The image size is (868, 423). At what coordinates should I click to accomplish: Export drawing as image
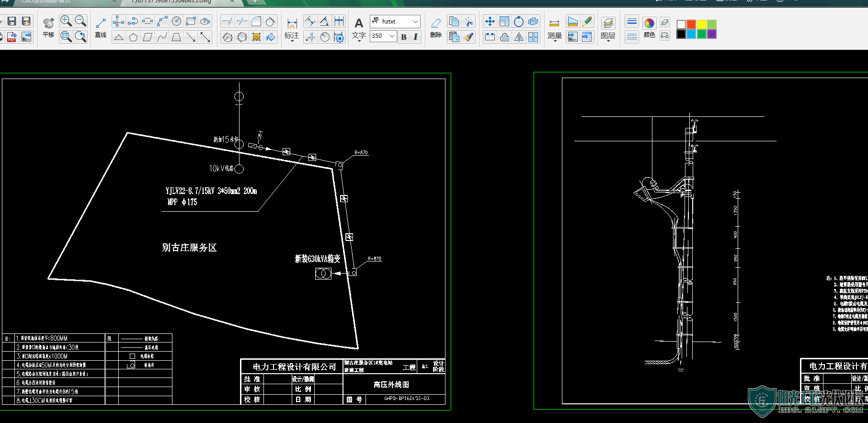(x=26, y=36)
